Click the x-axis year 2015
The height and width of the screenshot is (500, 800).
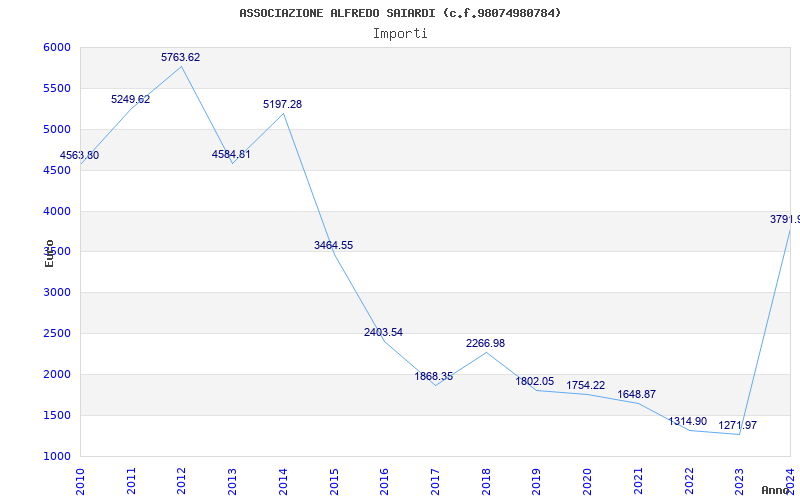point(334,481)
